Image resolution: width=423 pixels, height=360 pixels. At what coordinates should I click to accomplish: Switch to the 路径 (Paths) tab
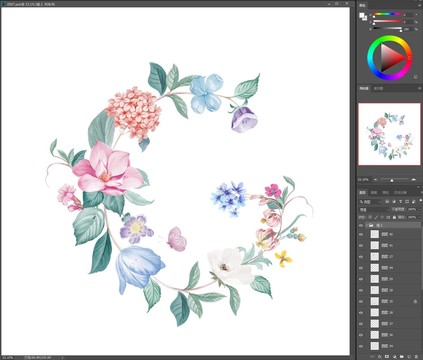pos(385,192)
